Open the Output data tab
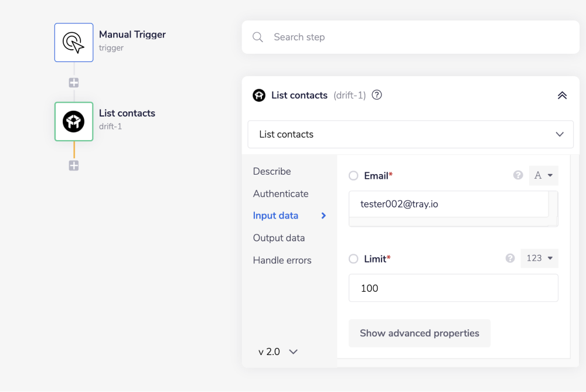This screenshot has height=392, width=586. pyautogui.click(x=279, y=238)
